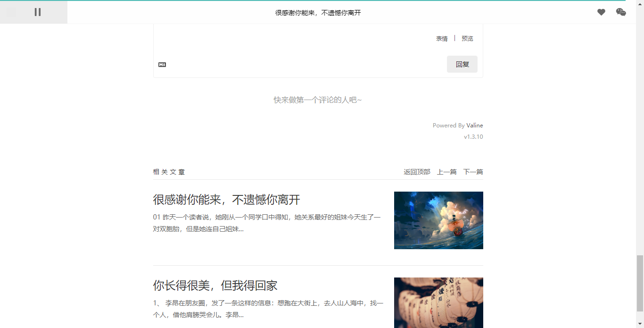Click the scroll-up arrow on the scrollbar

(640, 3)
